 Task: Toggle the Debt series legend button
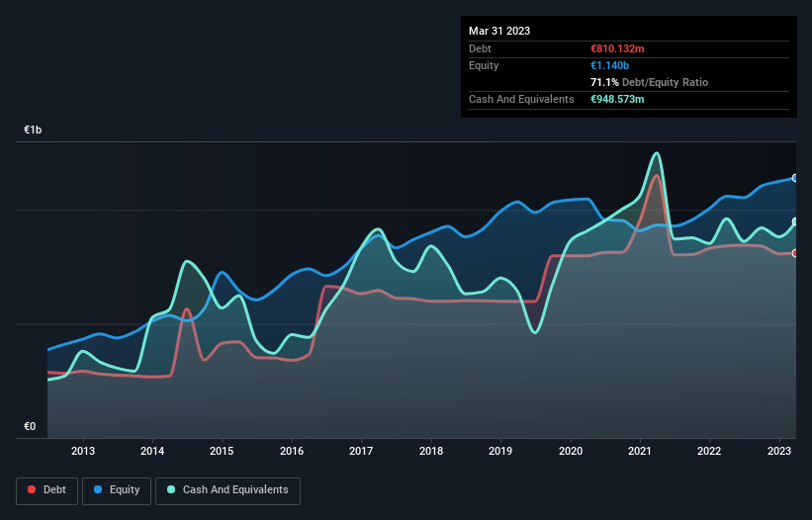47,490
